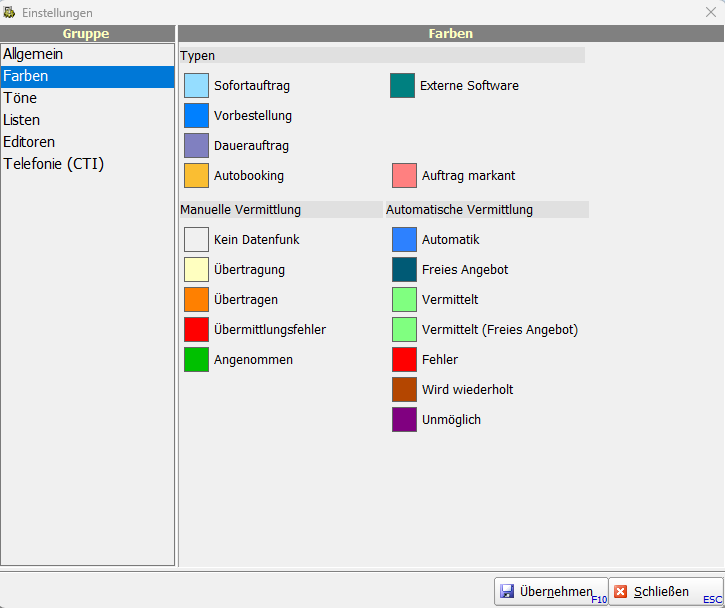Viewport: 725px width, 608px height.
Task: Change the Freies Angebot dark teal swatch
Action: 404,270
